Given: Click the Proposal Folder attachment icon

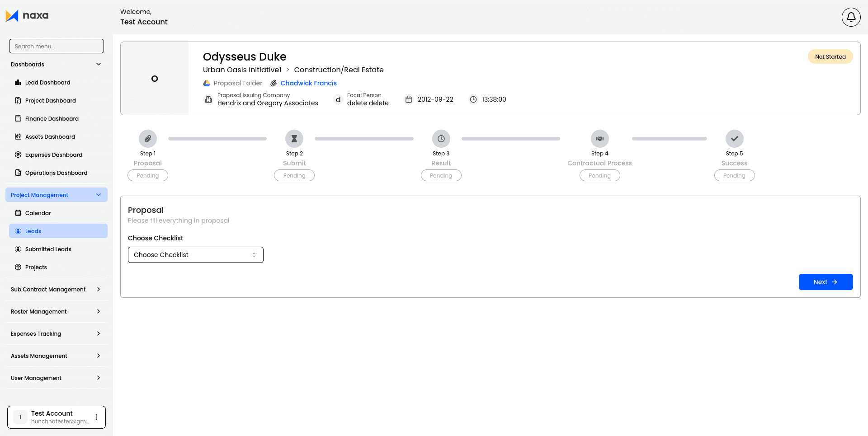Looking at the screenshot, I should (x=207, y=83).
